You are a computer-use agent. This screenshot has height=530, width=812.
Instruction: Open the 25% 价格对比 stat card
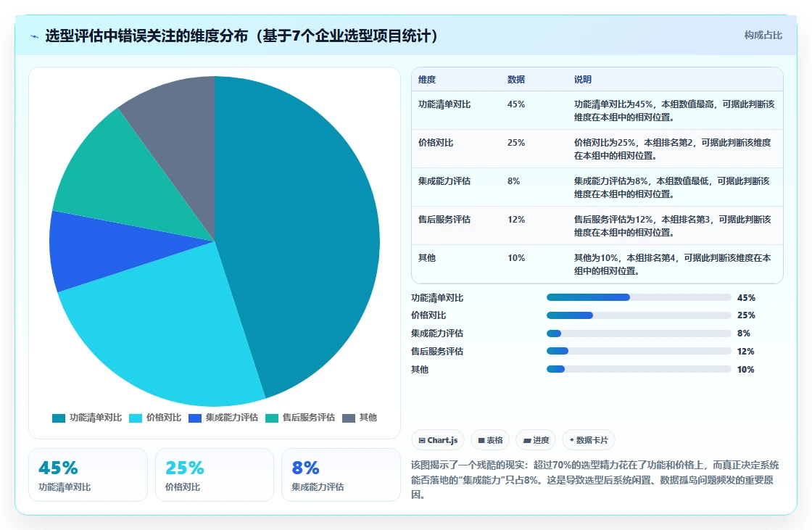[x=215, y=475]
